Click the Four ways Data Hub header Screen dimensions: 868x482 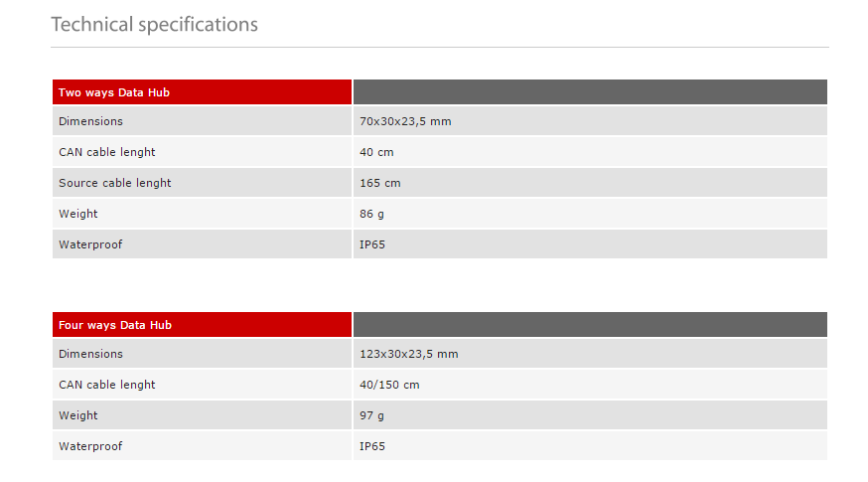[114, 325]
